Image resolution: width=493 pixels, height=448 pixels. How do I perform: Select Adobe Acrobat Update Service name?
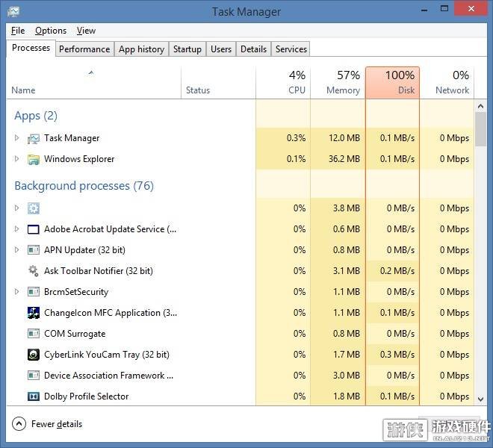coord(110,229)
